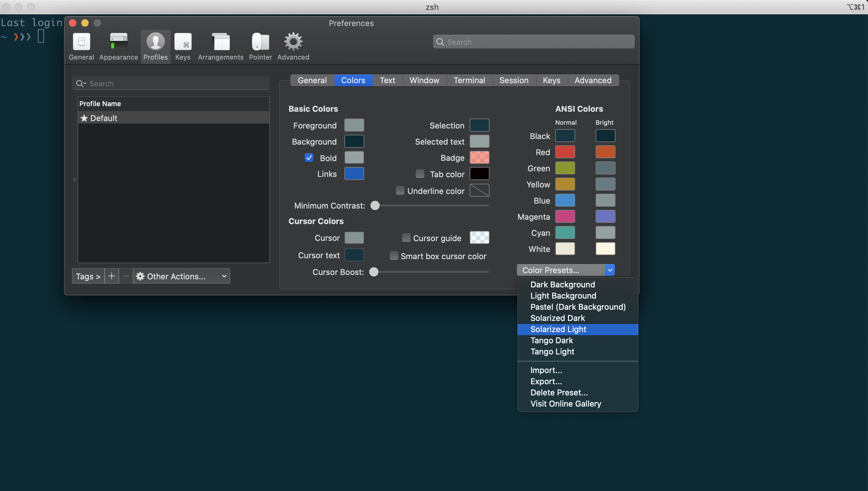
Task: Select Solarized Light preset
Action: click(558, 329)
